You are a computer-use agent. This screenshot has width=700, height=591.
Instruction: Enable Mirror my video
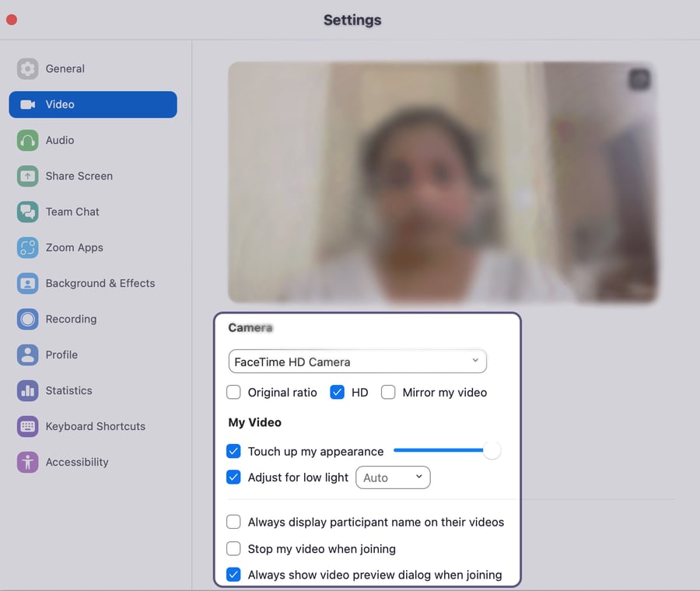click(388, 393)
